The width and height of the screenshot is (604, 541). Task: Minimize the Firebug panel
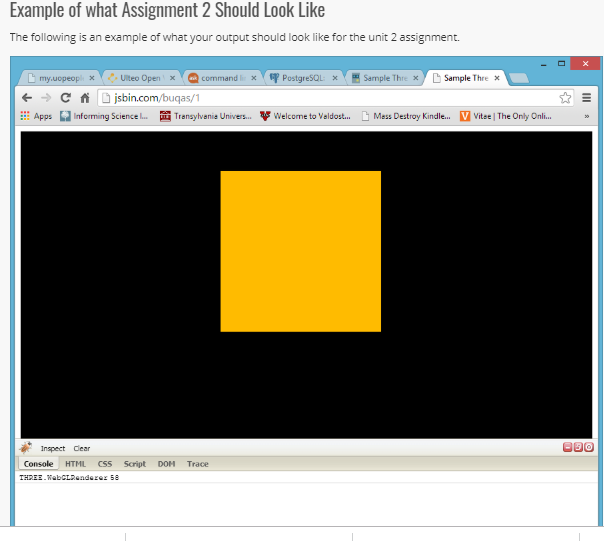click(567, 447)
